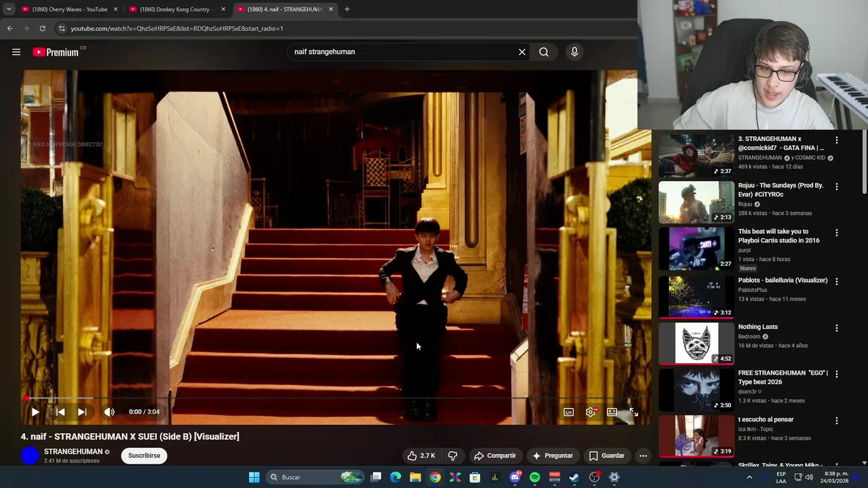Open more options for EGO type beat

click(837, 374)
